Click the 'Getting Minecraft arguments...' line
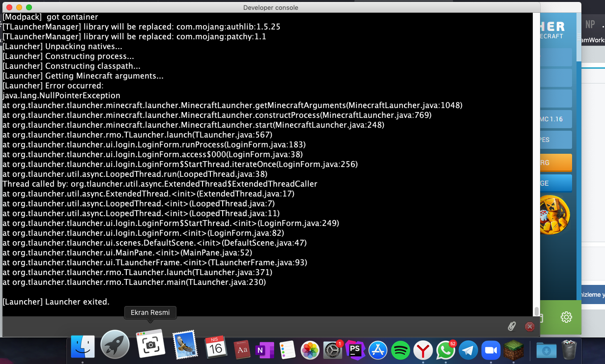Viewport: 605px width, 364px height. point(83,76)
